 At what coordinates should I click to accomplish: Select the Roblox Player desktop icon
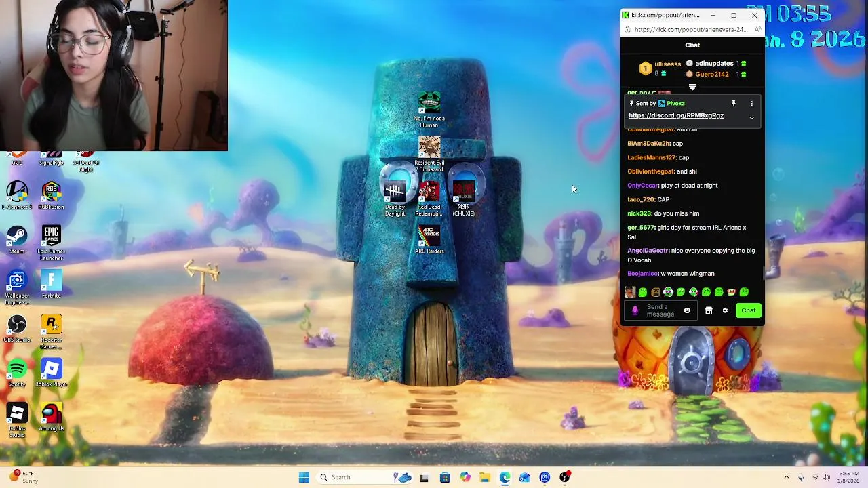(52, 373)
